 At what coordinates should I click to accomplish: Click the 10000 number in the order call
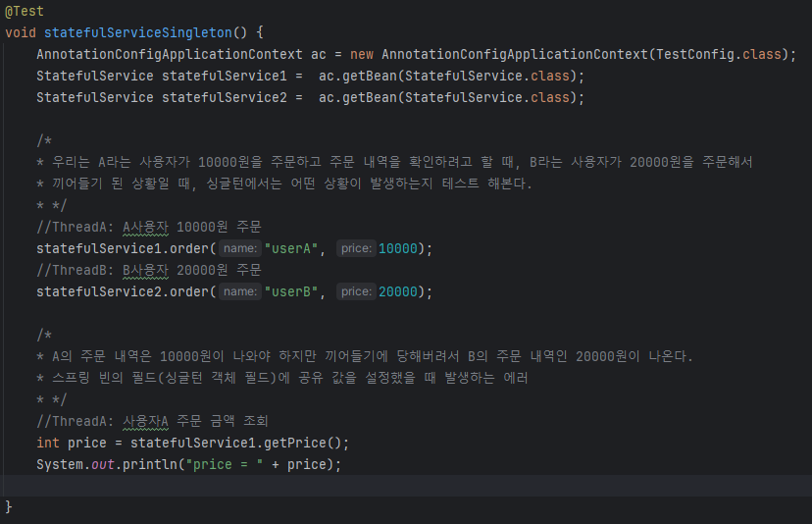pyautogui.click(x=398, y=249)
